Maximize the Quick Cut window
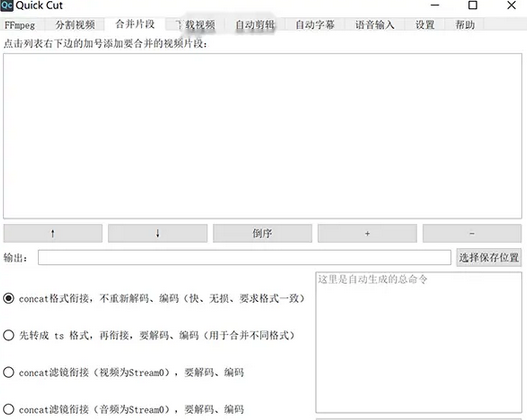 click(473, 5)
